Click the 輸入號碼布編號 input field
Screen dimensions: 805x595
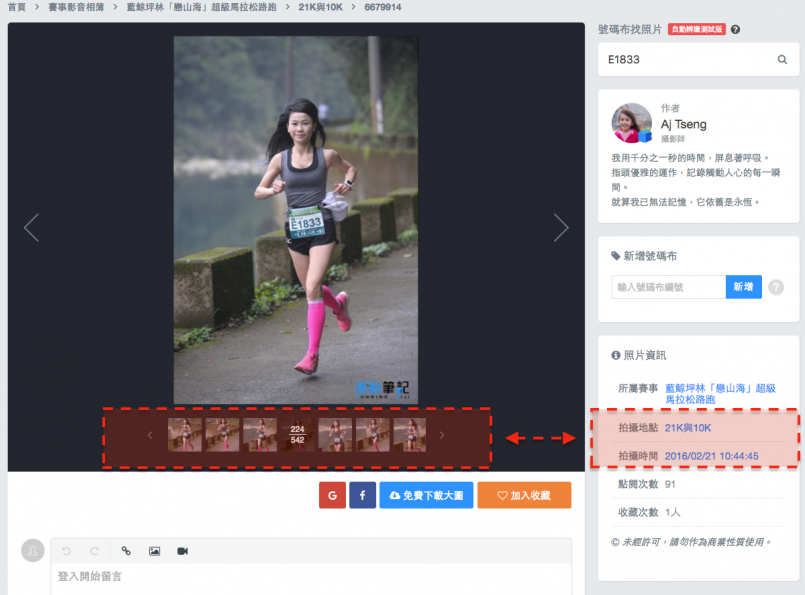click(x=668, y=287)
